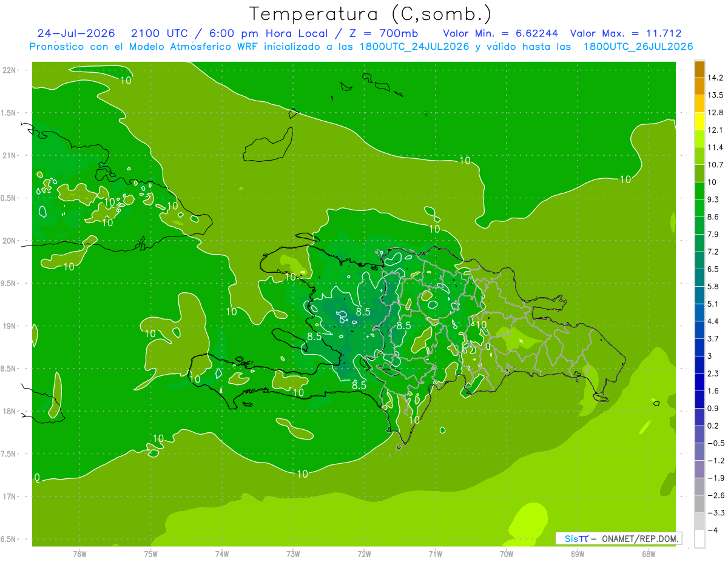Click colorbar value "8.6"
The width and height of the screenshot is (728, 562).
coord(713,217)
